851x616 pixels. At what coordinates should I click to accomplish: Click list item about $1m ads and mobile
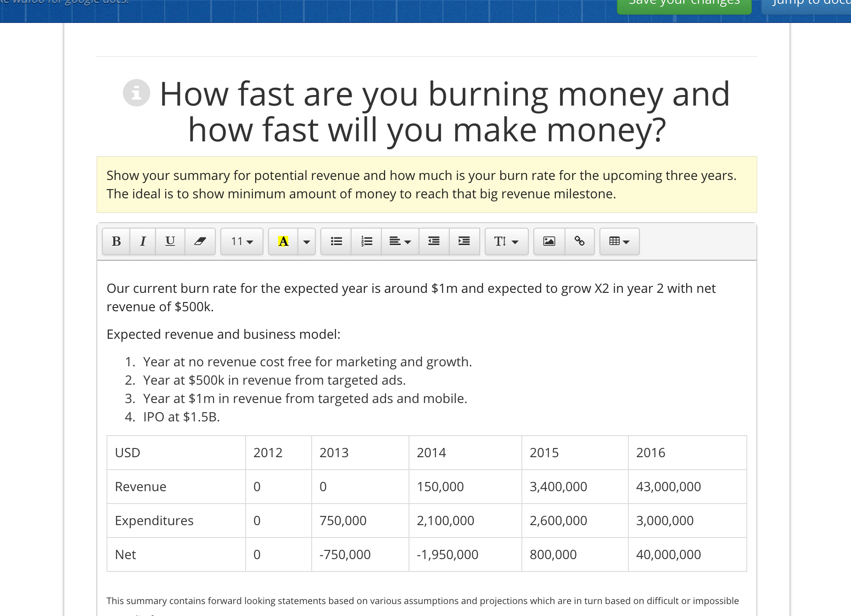click(305, 398)
